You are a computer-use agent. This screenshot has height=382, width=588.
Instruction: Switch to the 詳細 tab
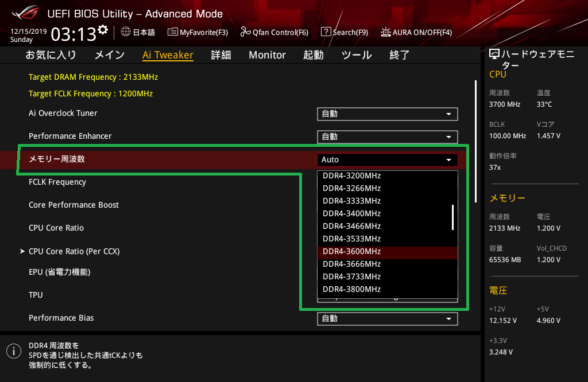click(221, 55)
